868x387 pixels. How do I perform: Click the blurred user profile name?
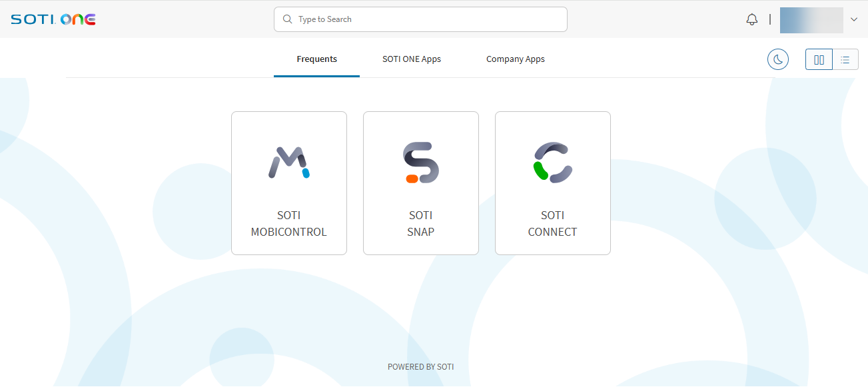tap(811, 20)
